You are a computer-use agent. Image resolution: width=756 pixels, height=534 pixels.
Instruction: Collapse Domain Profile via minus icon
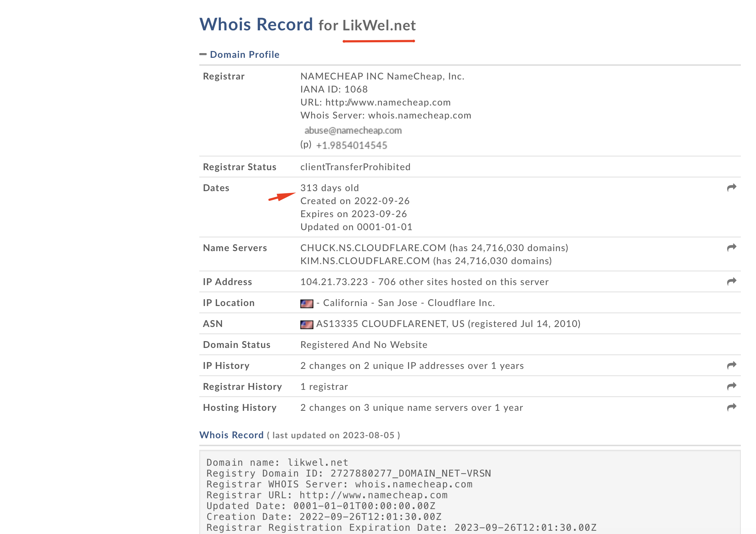[203, 55]
